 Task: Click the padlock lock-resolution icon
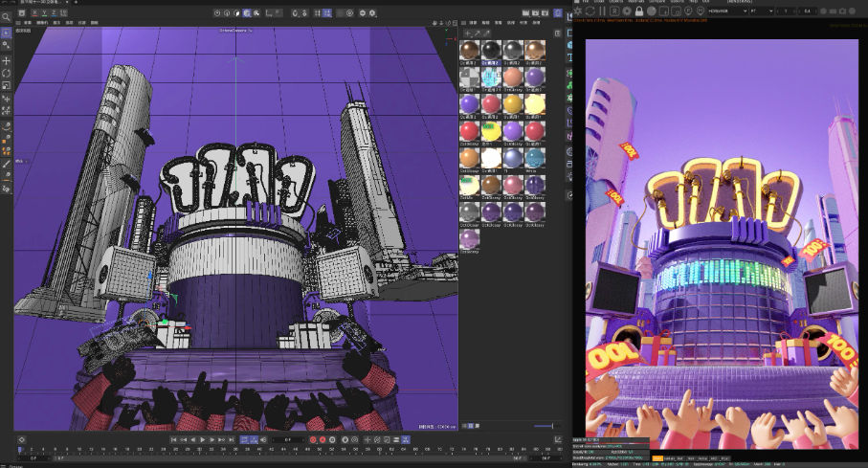[x=640, y=11]
